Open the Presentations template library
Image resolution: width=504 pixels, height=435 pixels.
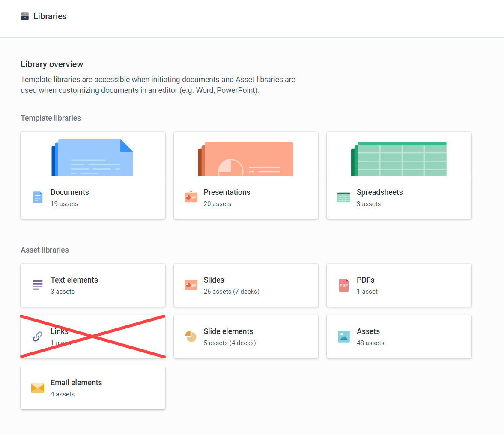click(x=246, y=176)
